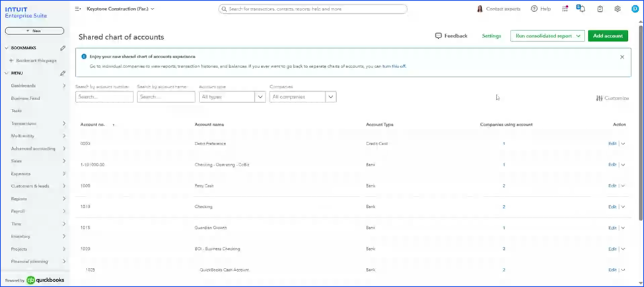
Task: Edit menu with the pencil icon
Action: point(63,73)
